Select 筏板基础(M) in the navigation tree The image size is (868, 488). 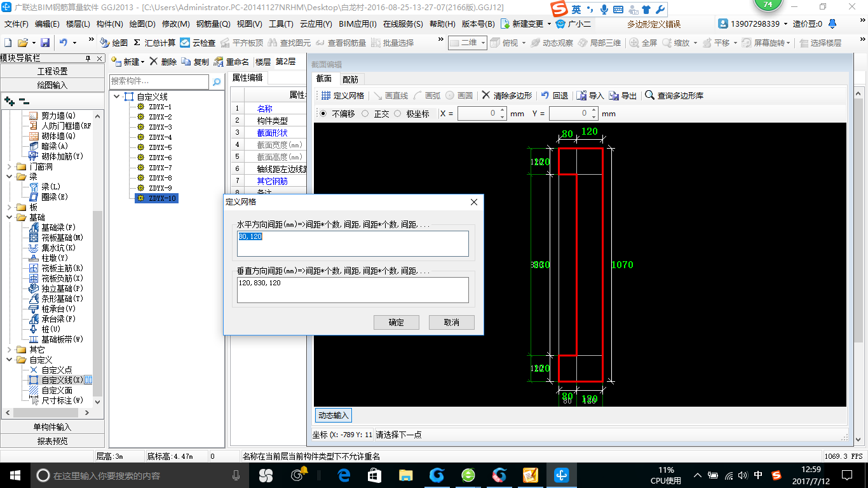pyautogui.click(x=62, y=238)
